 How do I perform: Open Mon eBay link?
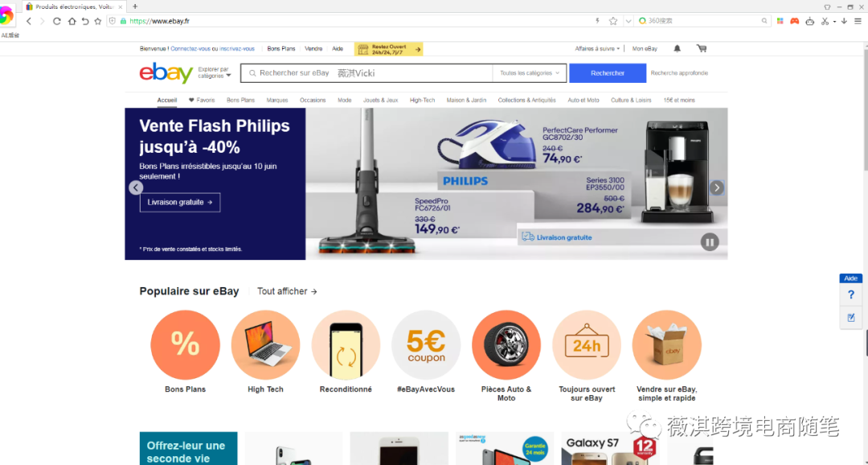click(x=645, y=49)
